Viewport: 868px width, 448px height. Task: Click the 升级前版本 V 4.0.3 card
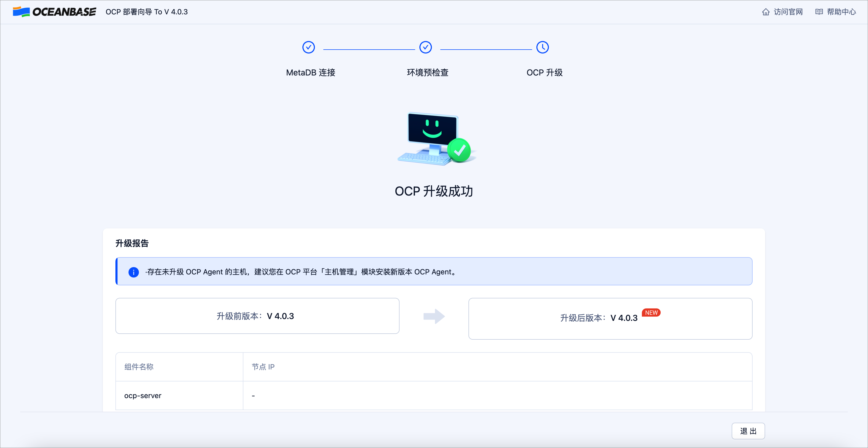[x=257, y=316]
